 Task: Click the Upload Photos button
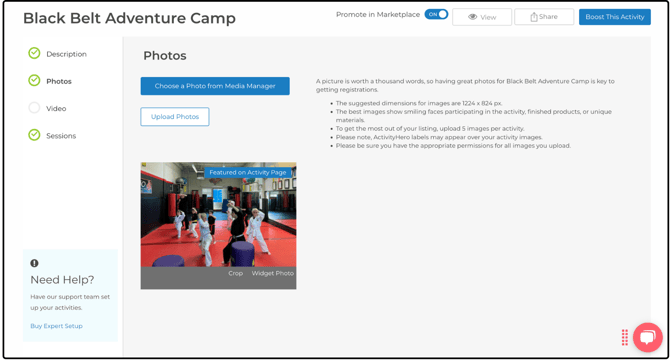(x=175, y=117)
